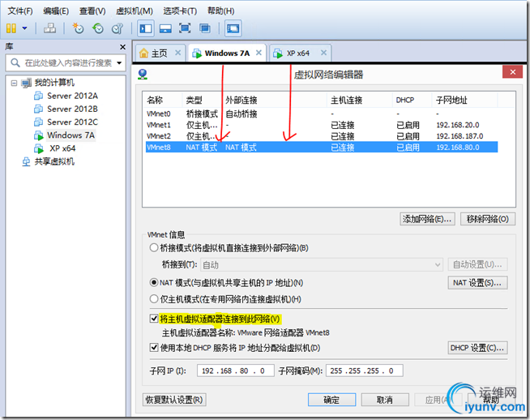530x420 pixels.
Task: Click the thumbnail bar toolbar icon
Action: pos(165,28)
